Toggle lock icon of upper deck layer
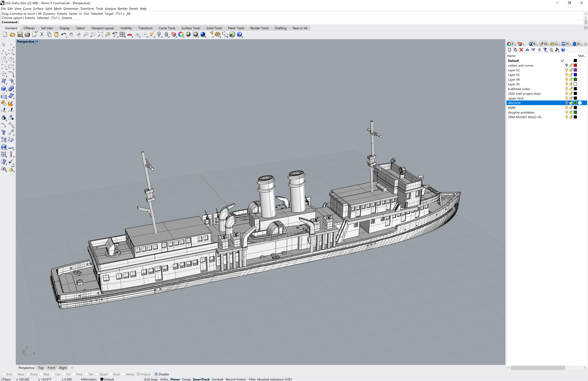This screenshot has height=381, width=588. point(571,98)
